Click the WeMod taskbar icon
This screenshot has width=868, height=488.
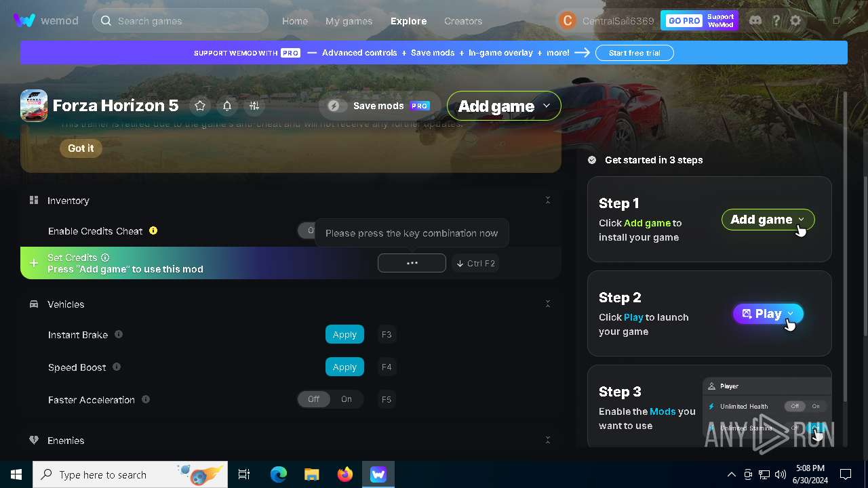click(378, 474)
